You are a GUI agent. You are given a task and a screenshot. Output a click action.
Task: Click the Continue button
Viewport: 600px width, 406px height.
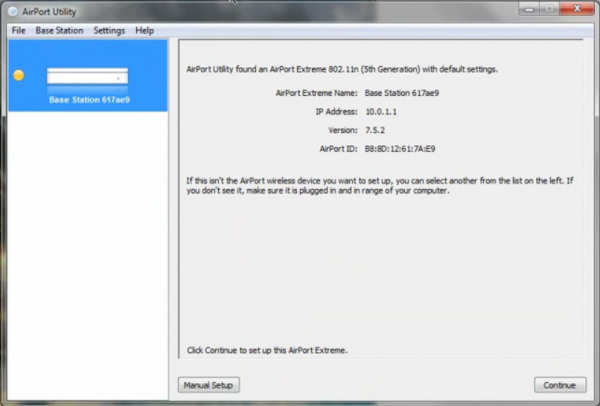[x=560, y=385]
